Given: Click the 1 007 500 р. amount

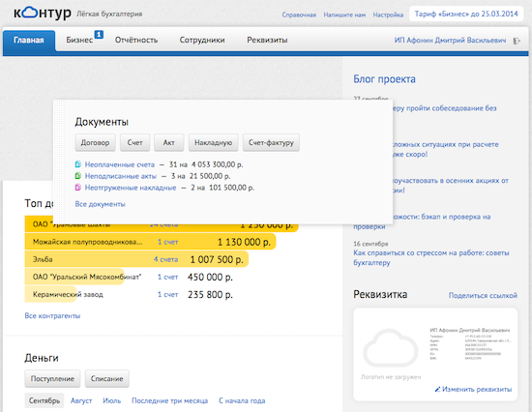Looking at the screenshot, I should pyautogui.click(x=217, y=259).
